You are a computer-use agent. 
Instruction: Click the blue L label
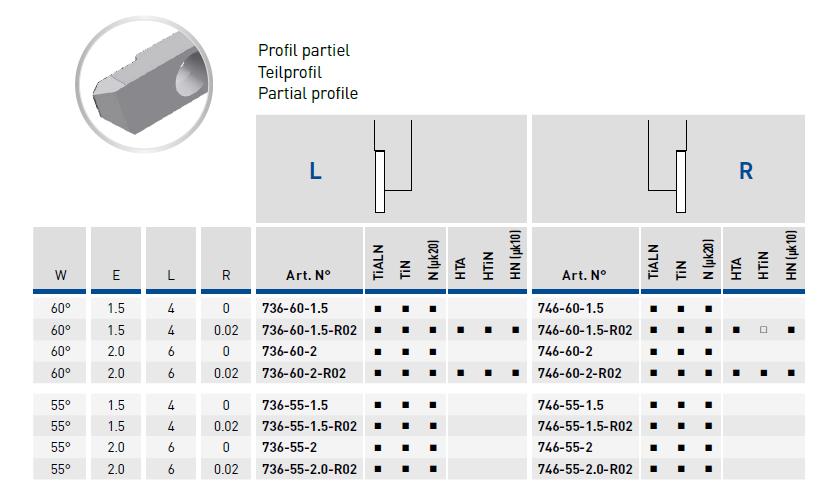coord(316,171)
